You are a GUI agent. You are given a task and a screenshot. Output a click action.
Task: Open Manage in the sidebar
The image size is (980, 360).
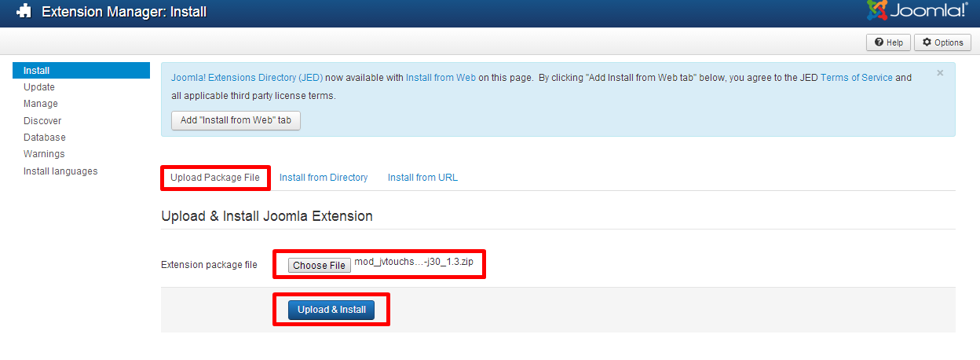point(41,104)
